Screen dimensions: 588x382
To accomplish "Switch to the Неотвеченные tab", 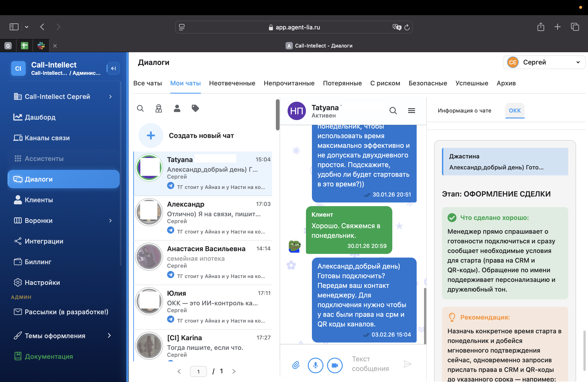I will 232,83.
